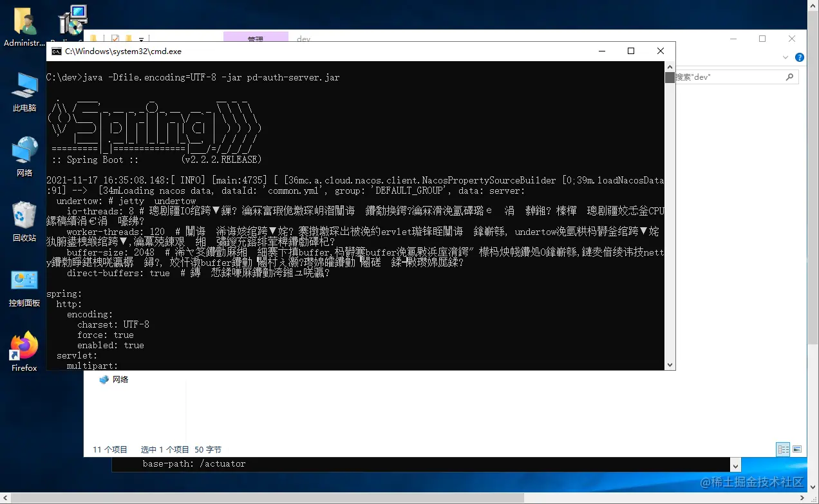
Task: Open Explorer quick access toolbar customize arrow
Action: click(x=142, y=39)
